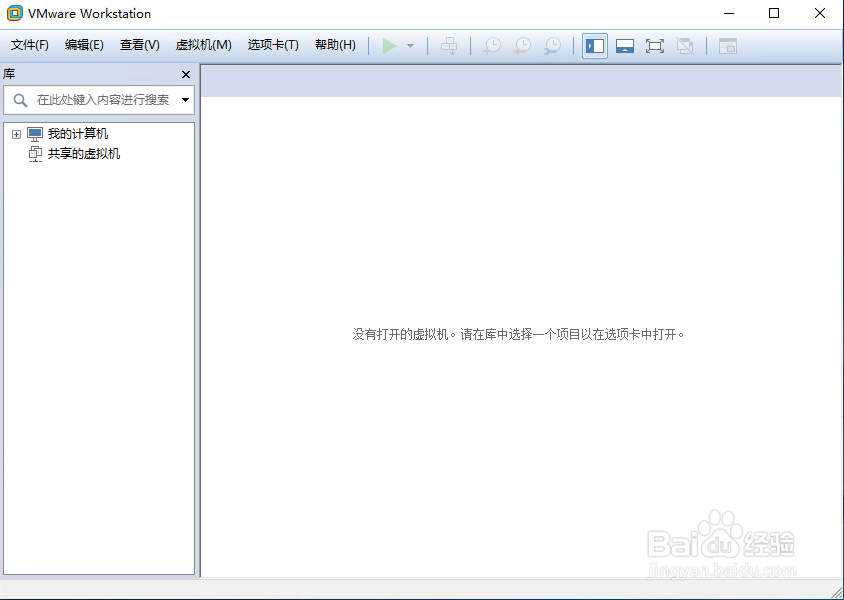Switch to Unity mode
Image resolution: width=844 pixels, height=600 pixels.
(x=684, y=45)
